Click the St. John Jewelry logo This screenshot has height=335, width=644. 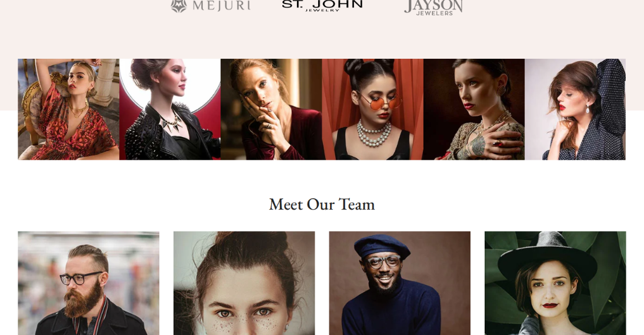coord(322,5)
